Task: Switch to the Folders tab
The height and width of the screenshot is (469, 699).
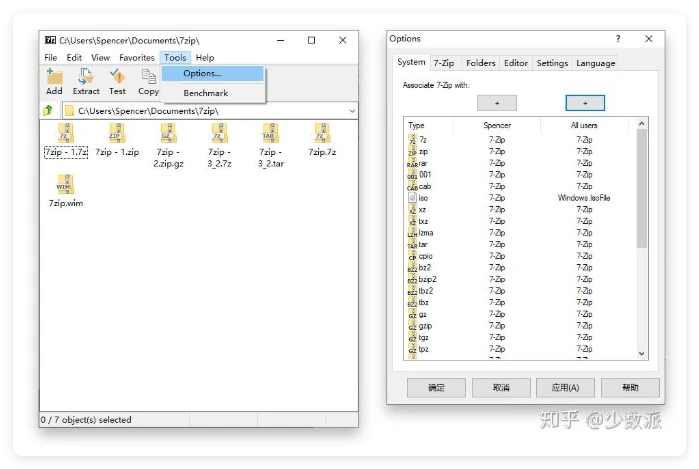Action: [x=480, y=63]
